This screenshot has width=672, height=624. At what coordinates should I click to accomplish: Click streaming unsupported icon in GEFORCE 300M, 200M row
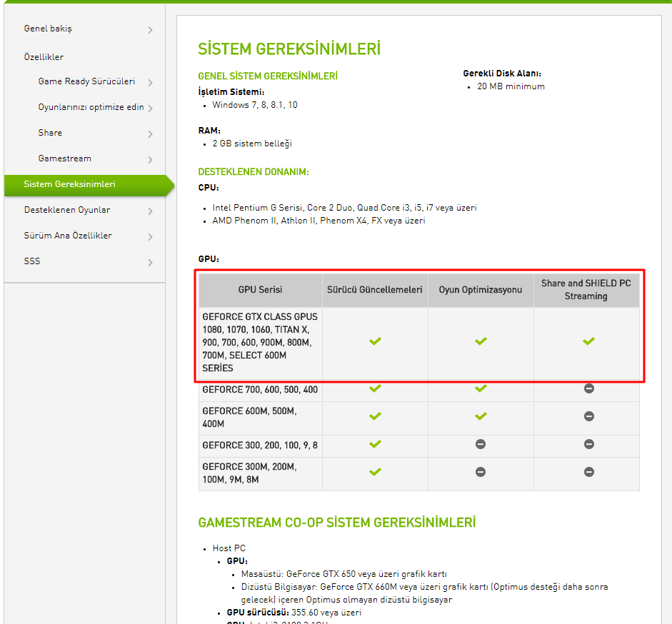tap(589, 473)
